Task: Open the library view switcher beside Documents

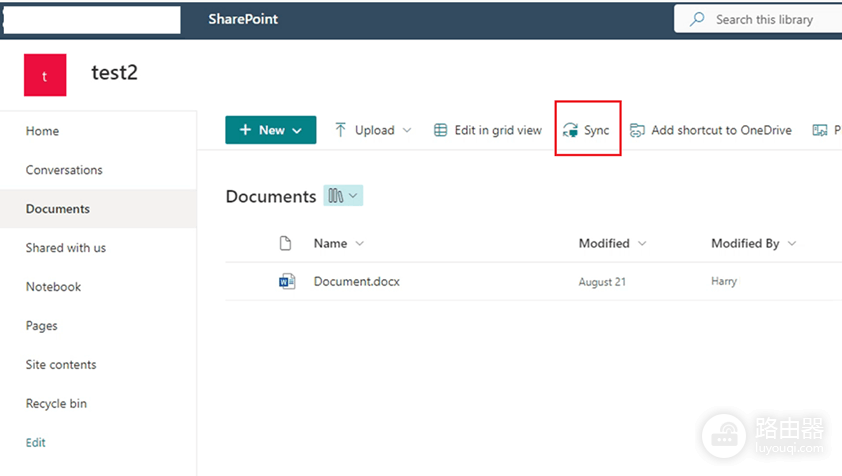Action: pos(343,196)
